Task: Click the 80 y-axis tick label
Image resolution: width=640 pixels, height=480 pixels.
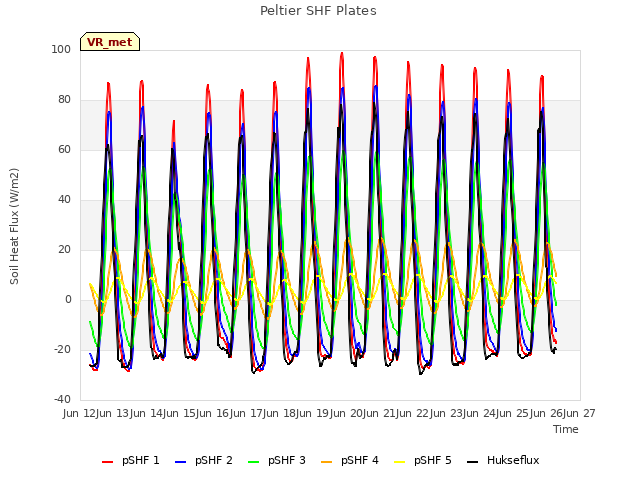Action: [x=64, y=100]
